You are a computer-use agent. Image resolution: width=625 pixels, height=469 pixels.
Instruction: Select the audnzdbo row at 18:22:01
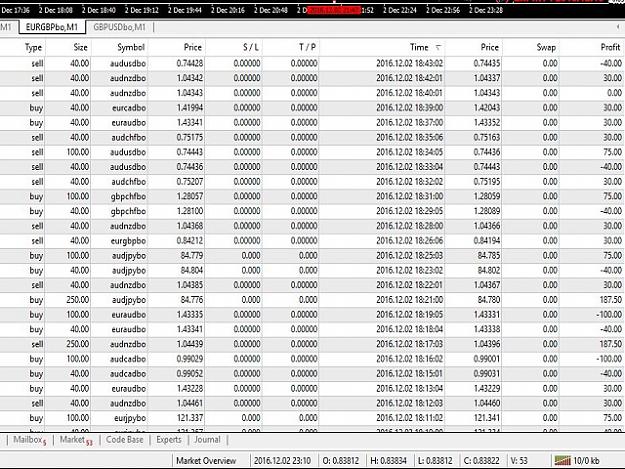point(312,285)
